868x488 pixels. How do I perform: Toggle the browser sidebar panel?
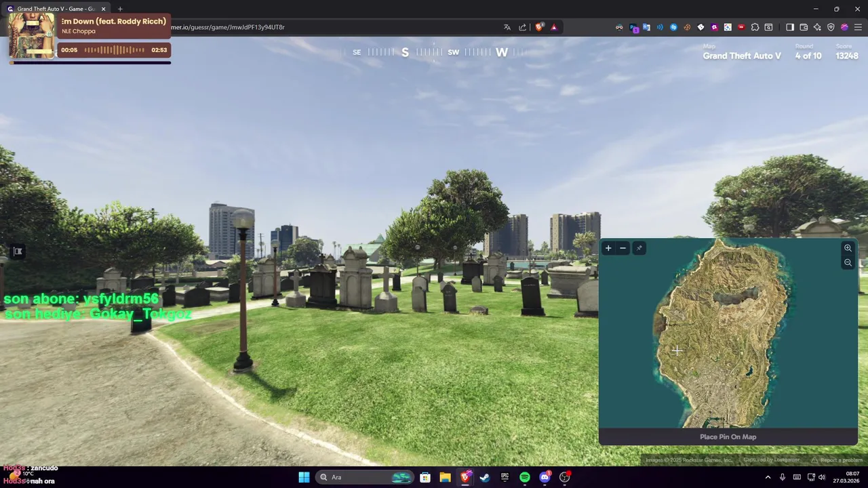(790, 27)
